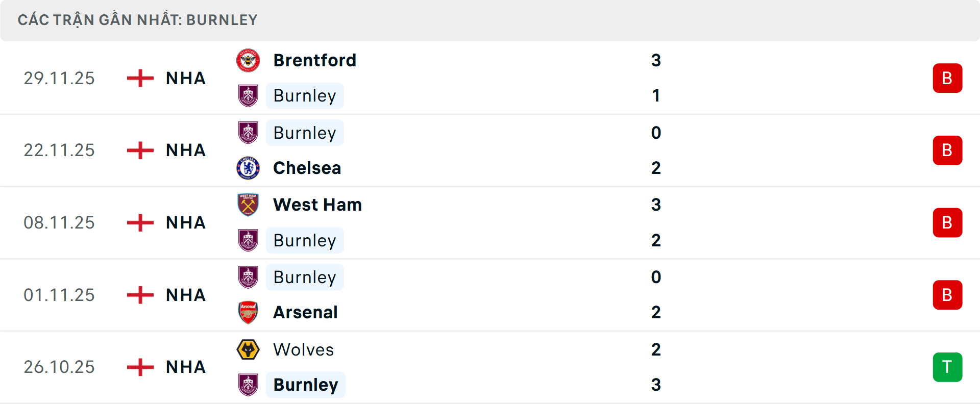Toggle the red B badge for Brentford match

coord(948,78)
